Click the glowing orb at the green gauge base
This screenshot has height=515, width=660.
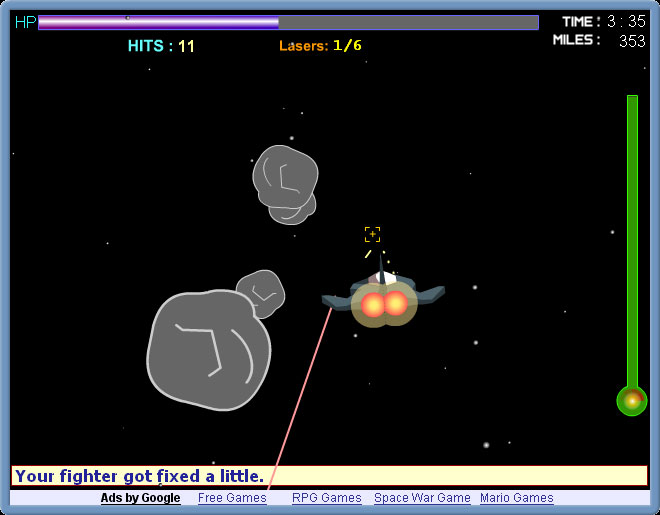[632, 401]
